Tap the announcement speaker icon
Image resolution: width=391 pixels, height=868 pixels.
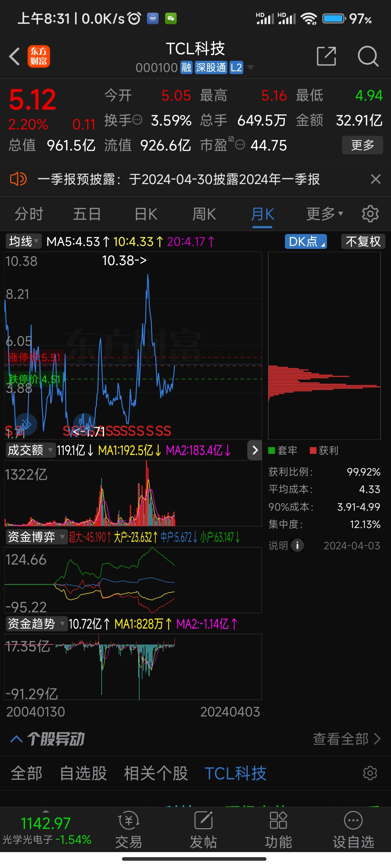(x=18, y=179)
